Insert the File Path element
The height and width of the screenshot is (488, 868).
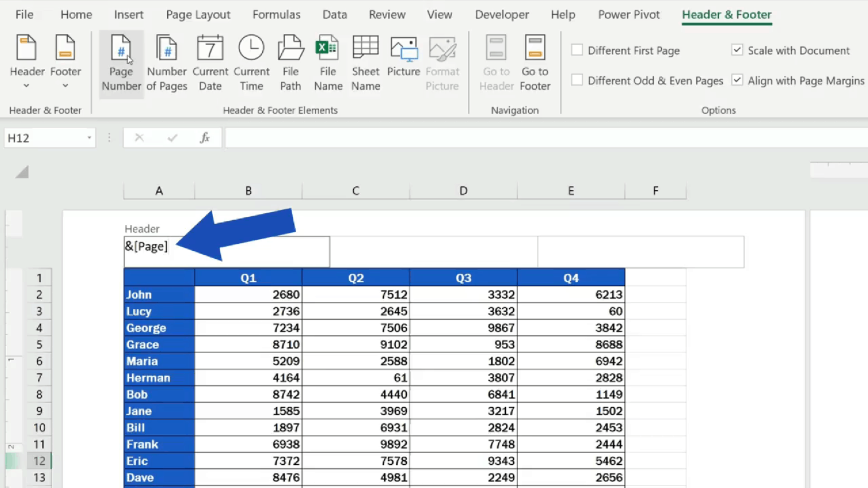pos(290,63)
